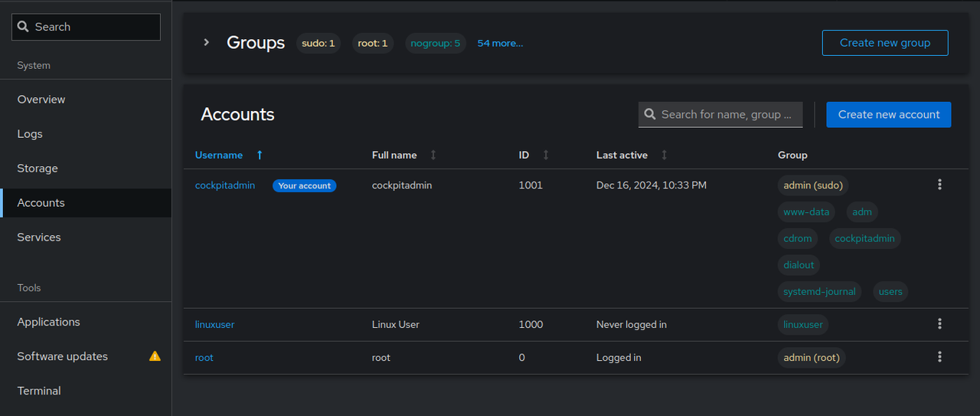Sort accounts by Username arrow
The image size is (980, 416).
(260, 155)
